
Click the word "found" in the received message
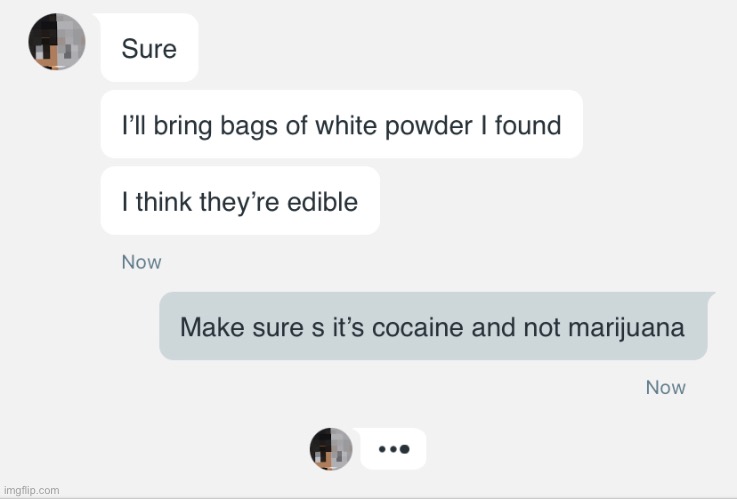[528, 125]
